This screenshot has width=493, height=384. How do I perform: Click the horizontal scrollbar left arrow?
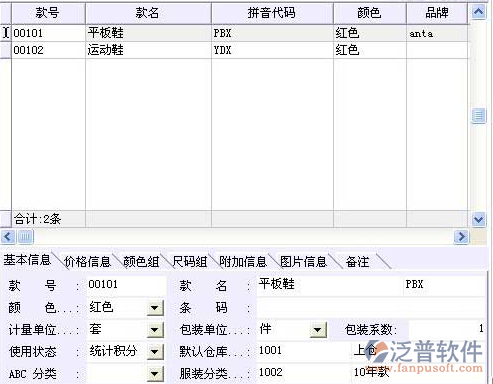point(8,237)
